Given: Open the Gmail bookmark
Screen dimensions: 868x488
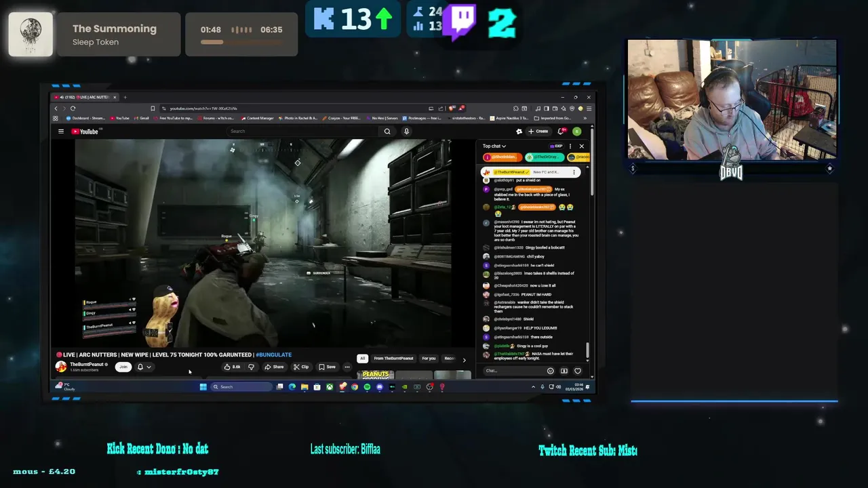Looking at the screenshot, I should click(142, 118).
